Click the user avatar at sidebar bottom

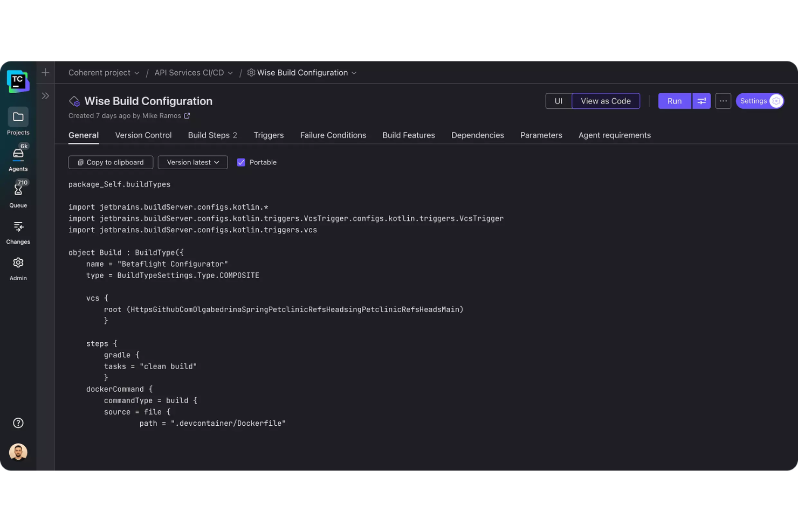coord(18,452)
